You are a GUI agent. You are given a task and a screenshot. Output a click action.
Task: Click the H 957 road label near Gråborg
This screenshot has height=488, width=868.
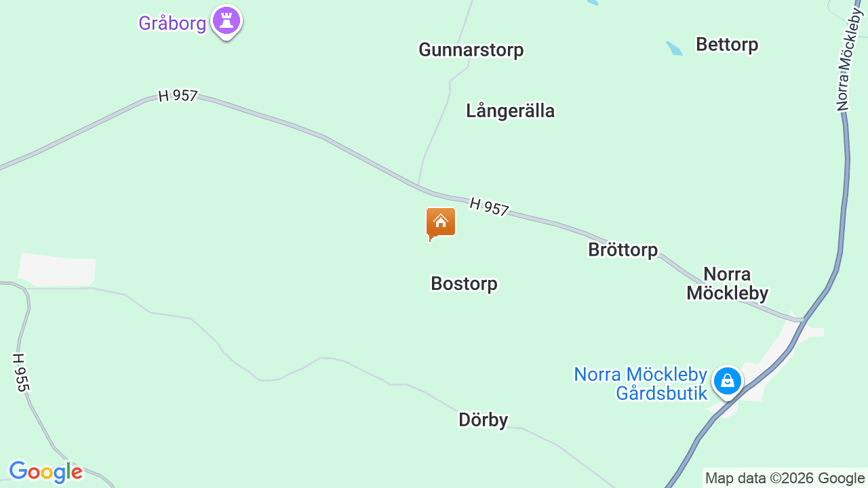[x=178, y=96]
